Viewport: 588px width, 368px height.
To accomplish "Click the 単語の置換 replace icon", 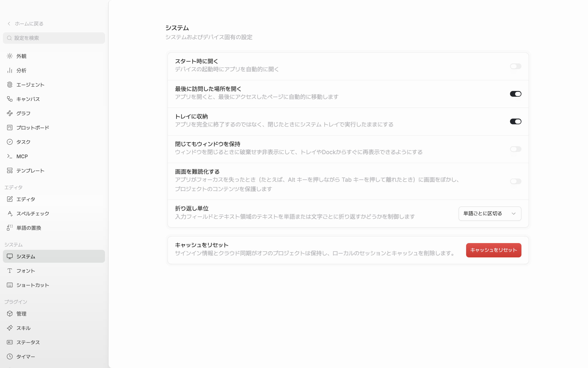I will pos(10,228).
